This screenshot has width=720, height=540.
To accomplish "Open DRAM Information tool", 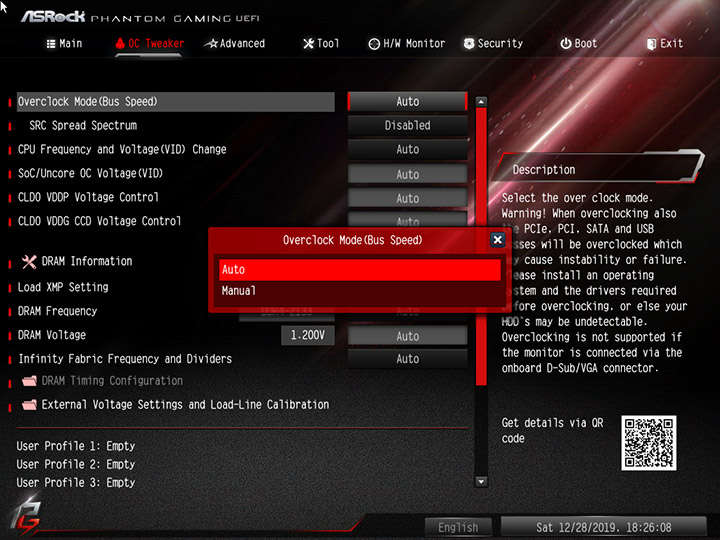I will 87,261.
